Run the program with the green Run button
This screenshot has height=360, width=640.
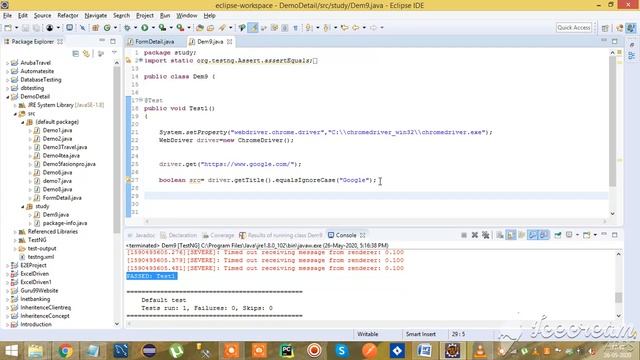(144, 28)
